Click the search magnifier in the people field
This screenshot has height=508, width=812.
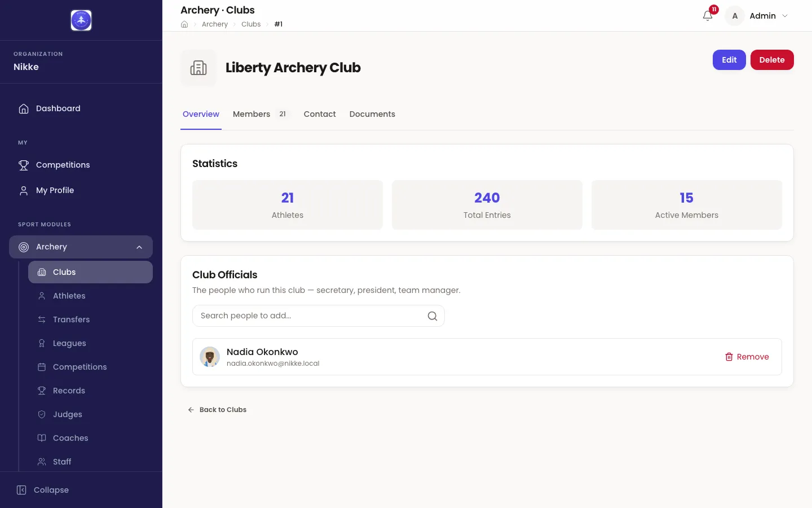tap(433, 316)
